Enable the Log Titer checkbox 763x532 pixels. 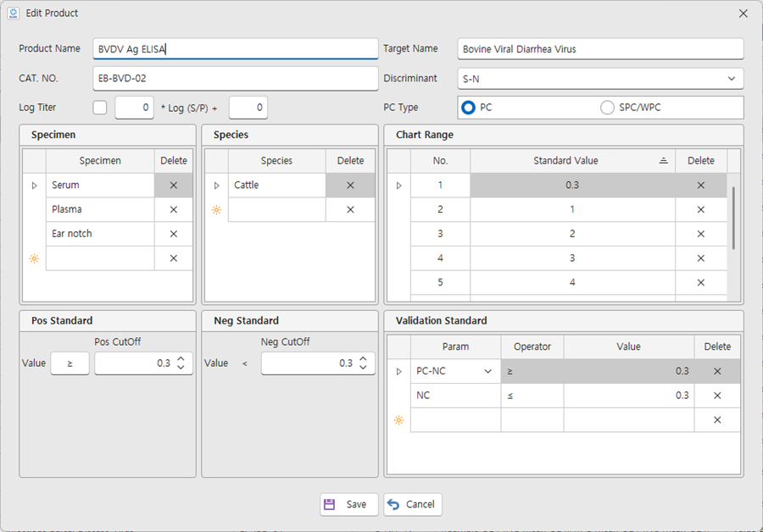(x=100, y=108)
